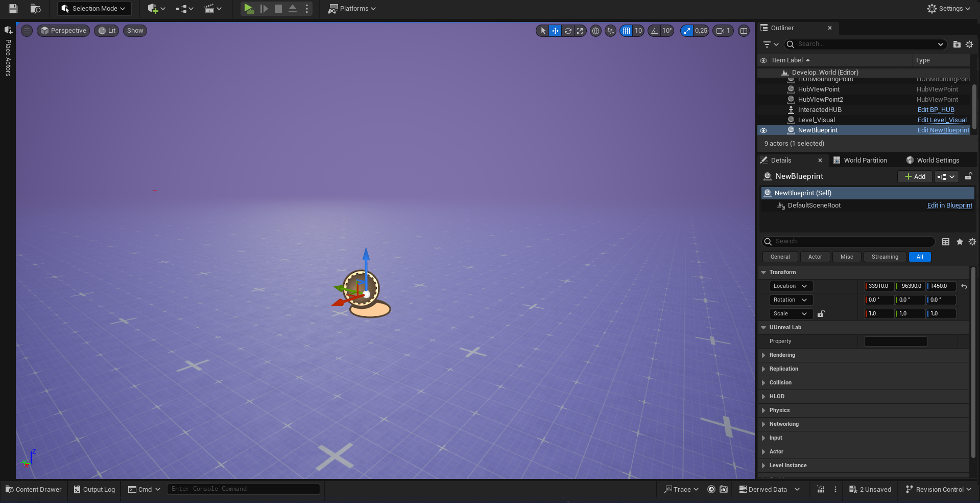Toggle Scale lock ratio padlock
980x503 pixels.
[x=821, y=314]
